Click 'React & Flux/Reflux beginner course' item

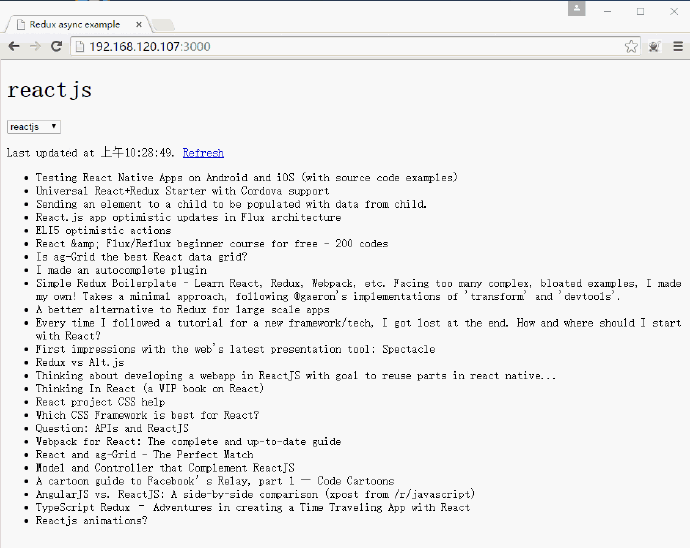212,243
